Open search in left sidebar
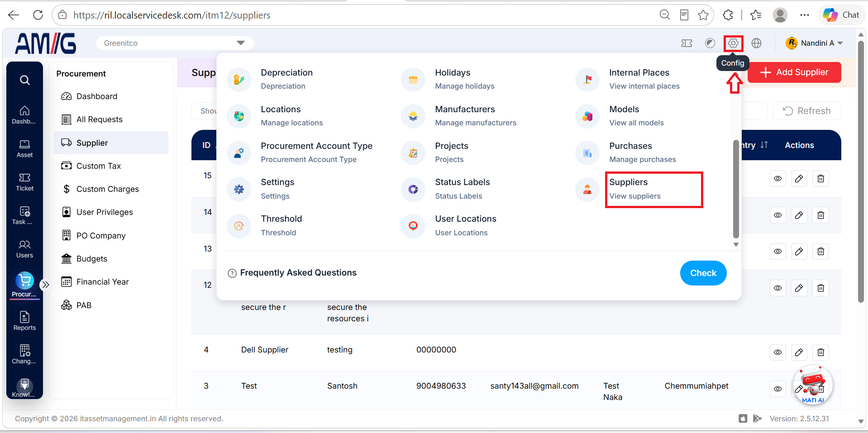Screen dimensions: 868x433 [25, 80]
